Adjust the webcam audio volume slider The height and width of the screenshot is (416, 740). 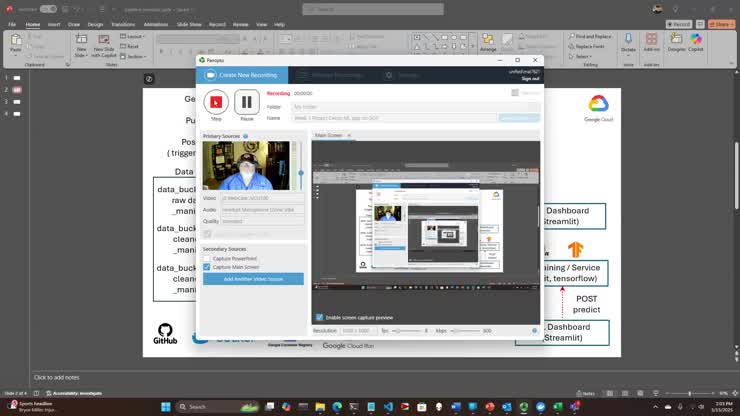(301, 173)
